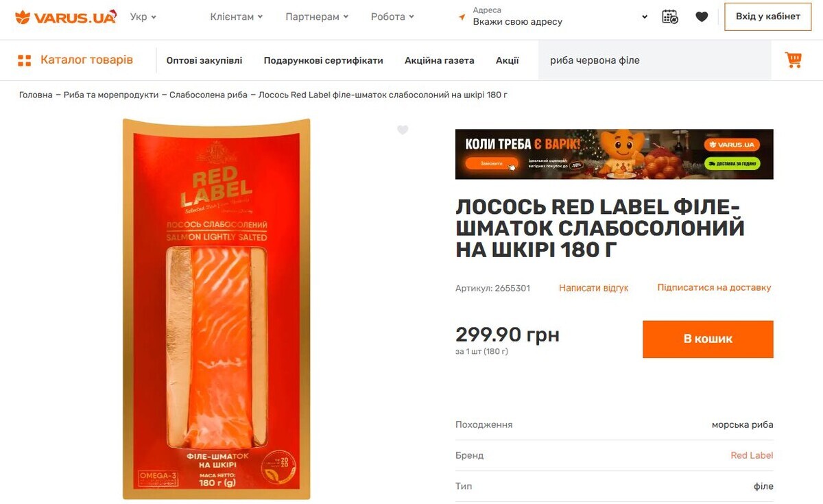Expand the Клієнтам menu
This screenshot has height=504, width=823.
pyautogui.click(x=237, y=16)
